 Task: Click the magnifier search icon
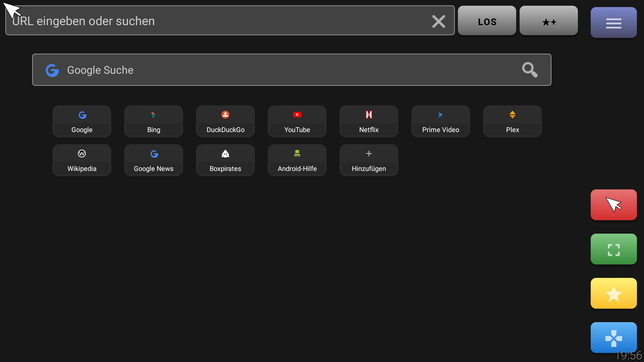point(530,70)
